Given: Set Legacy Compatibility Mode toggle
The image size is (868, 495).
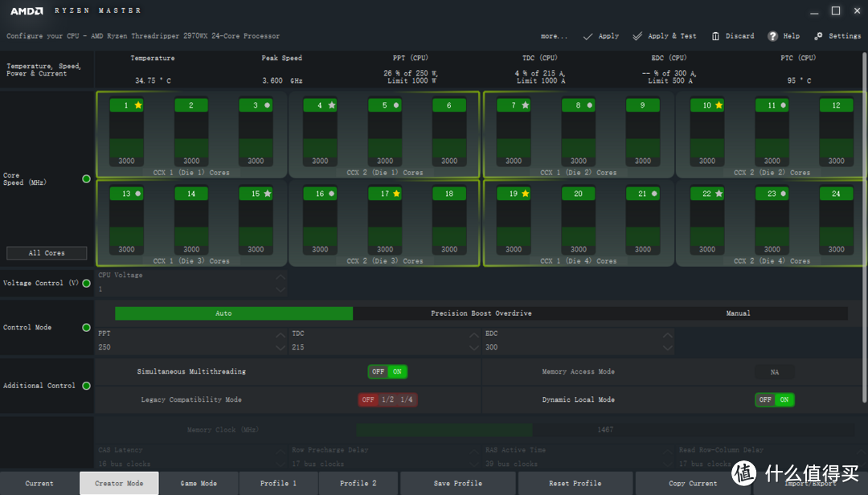Looking at the screenshot, I should (x=387, y=399).
